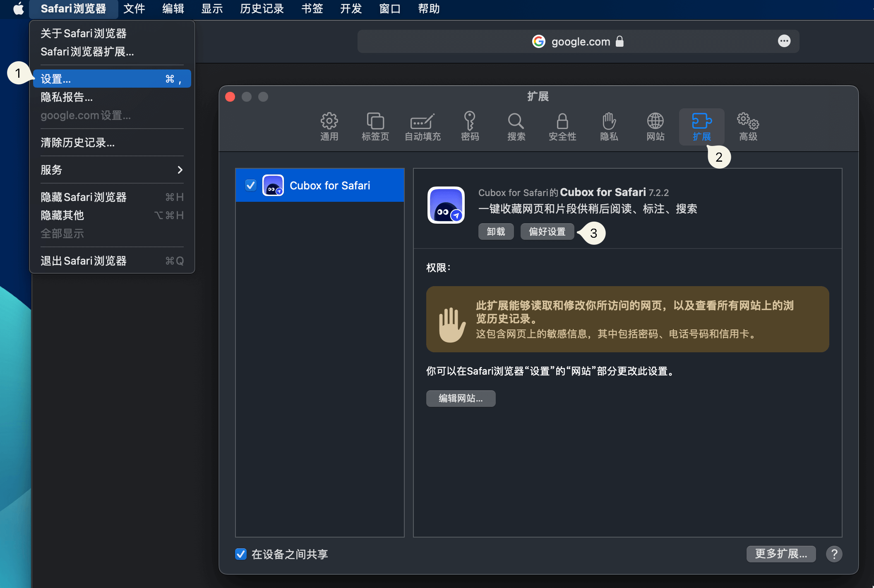Choose 清除历史记录... menu item
874x588 pixels.
pyautogui.click(x=112, y=143)
